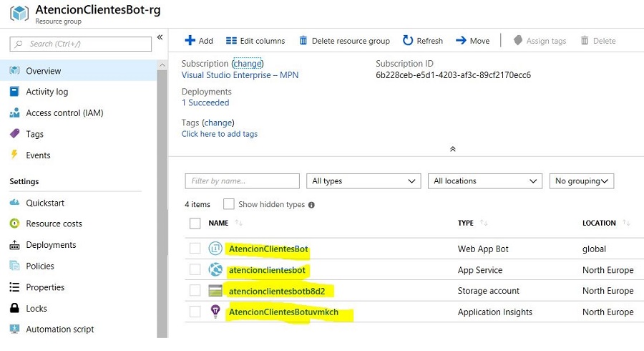This screenshot has height=351, width=644.
Task: Click the Move arrow icon
Action: click(461, 40)
